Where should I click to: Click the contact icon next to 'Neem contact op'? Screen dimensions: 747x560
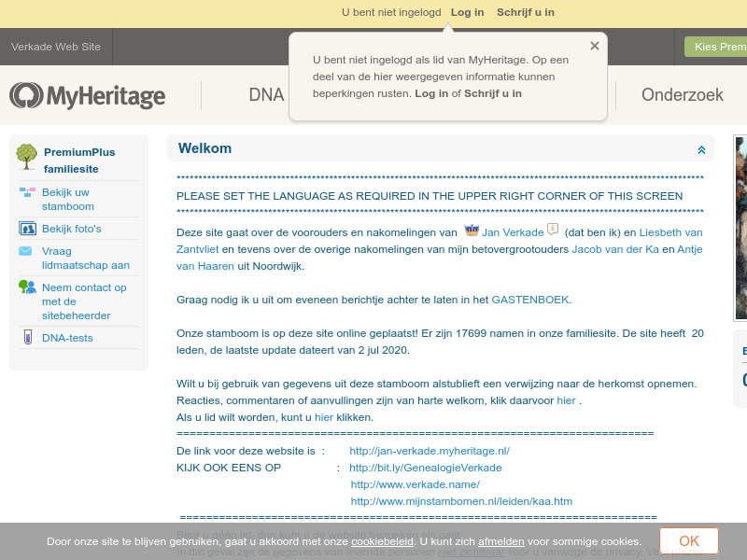coord(26,286)
